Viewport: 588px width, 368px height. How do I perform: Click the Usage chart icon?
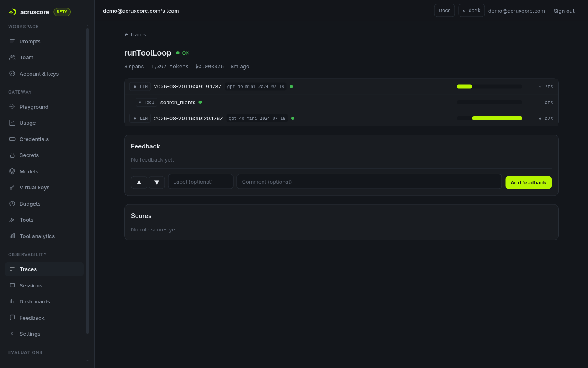(12, 123)
